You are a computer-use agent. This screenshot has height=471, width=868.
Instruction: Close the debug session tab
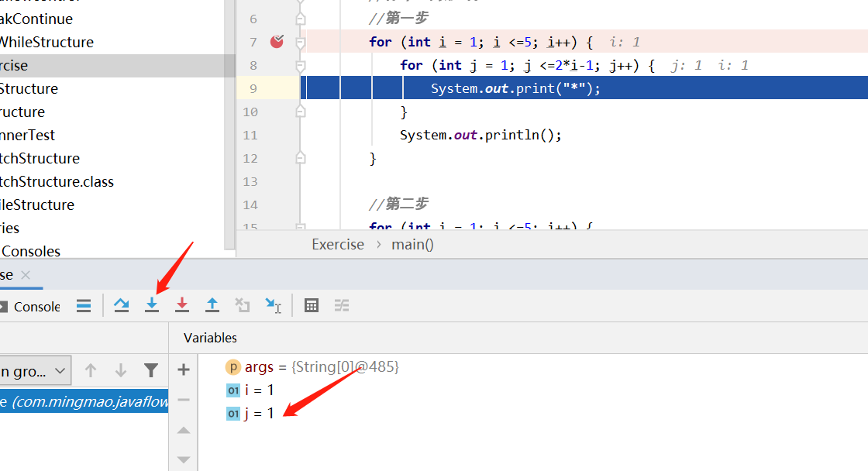pyautogui.click(x=26, y=274)
